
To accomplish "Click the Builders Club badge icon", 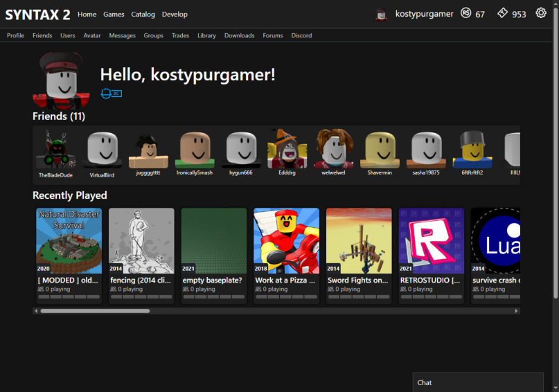I will click(112, 93).
